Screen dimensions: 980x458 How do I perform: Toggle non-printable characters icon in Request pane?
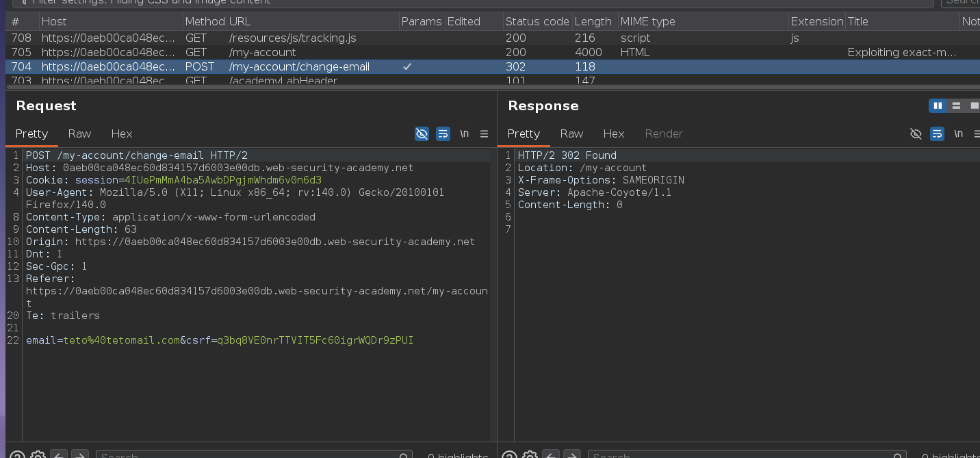[422, 133]
